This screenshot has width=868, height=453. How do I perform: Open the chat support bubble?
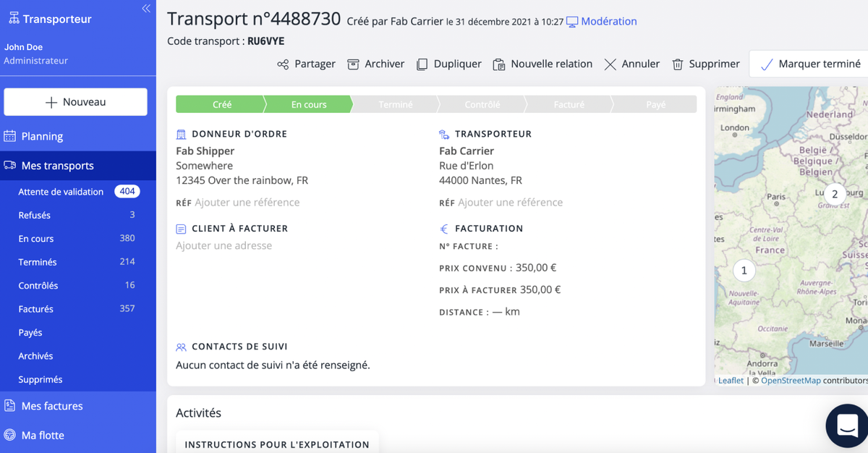click(x=847, y=426)
